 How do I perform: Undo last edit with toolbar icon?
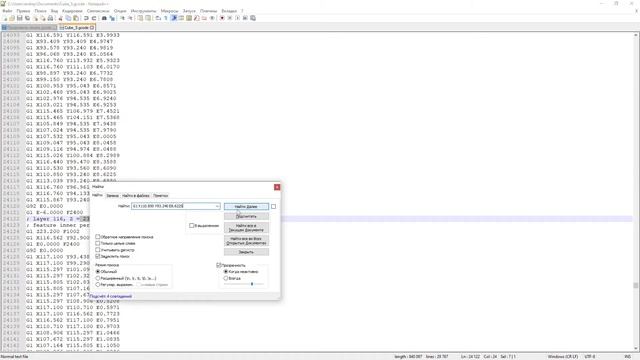click(86, 18)
